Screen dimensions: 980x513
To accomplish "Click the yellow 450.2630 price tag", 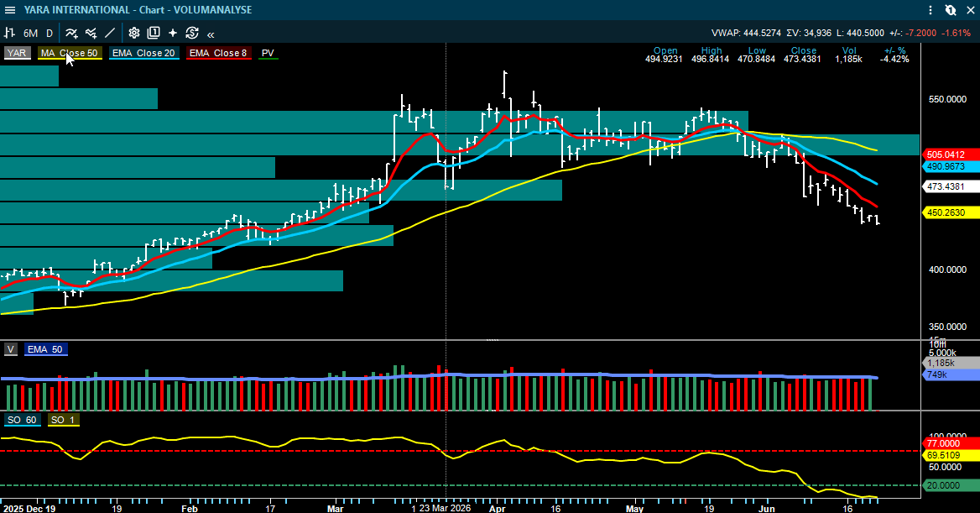I will [x=950, y=212].
